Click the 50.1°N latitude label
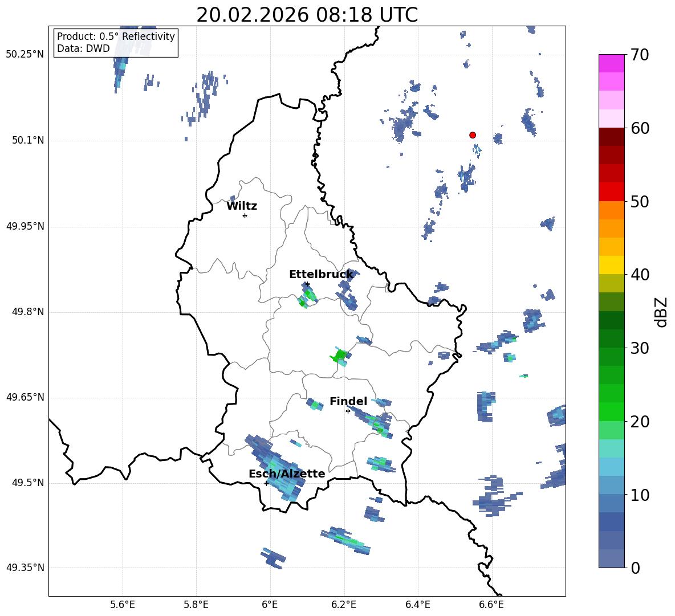The image size is (675, 616). tap(28, 140)
